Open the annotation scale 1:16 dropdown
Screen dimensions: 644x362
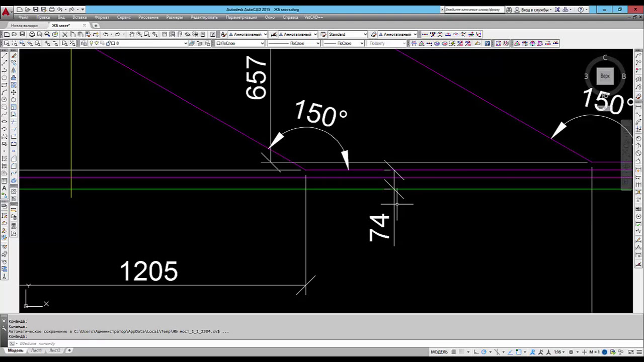pyautogui.click(x=558, y=352)
